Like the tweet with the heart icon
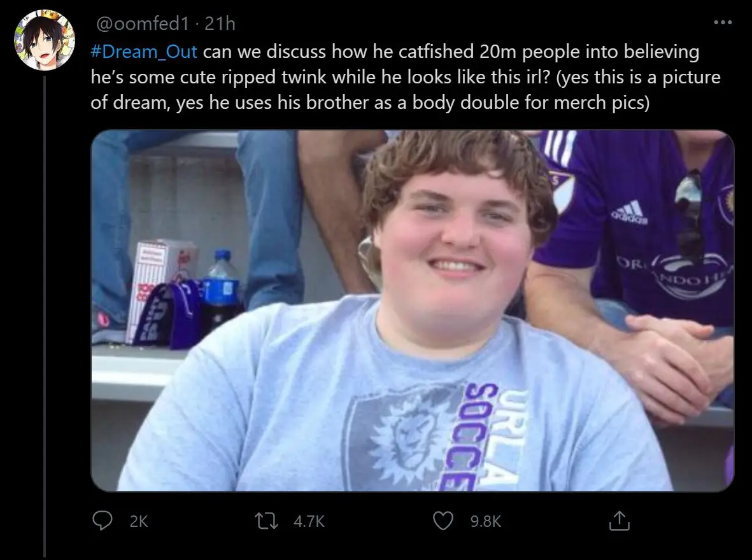Viewport: 752px width, 560px height. 443,521
